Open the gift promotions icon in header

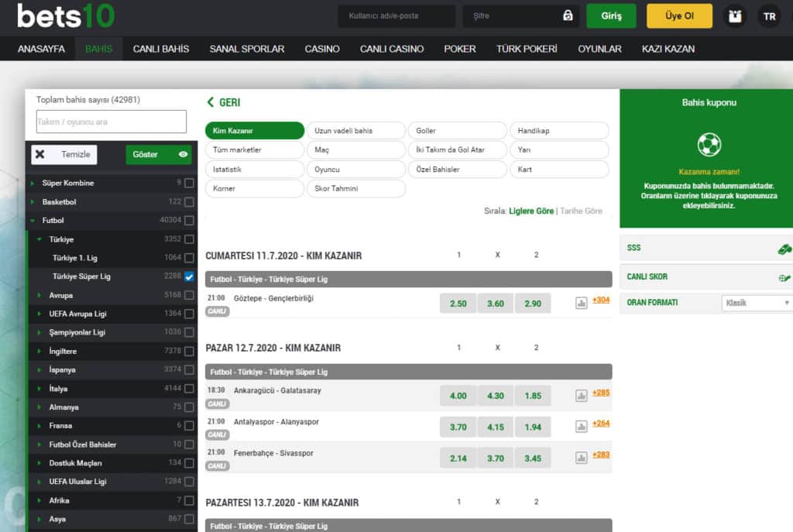[735, 16]
